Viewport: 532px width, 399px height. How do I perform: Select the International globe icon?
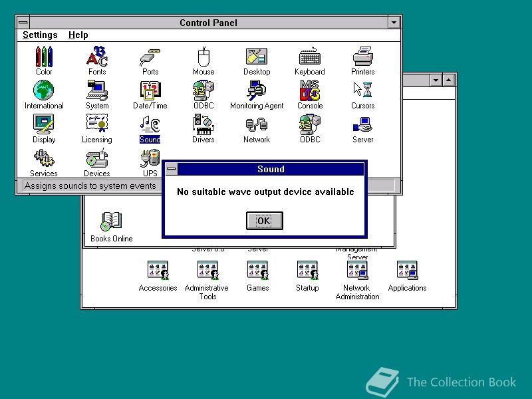tap(44, 94)
